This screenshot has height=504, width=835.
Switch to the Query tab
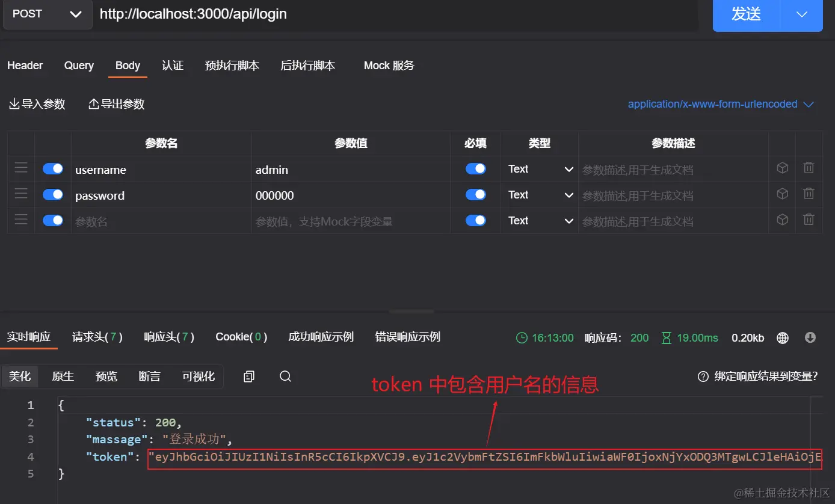[79, 66]
